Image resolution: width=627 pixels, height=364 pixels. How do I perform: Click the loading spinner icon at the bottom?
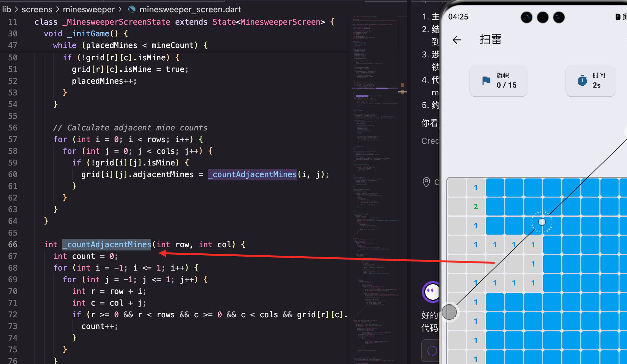coord(432,350)
